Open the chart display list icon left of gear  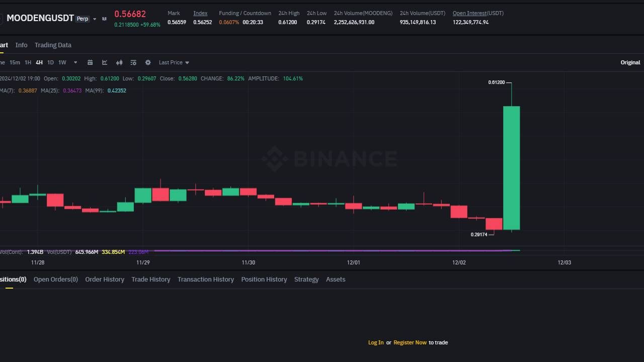coord(133,62)
